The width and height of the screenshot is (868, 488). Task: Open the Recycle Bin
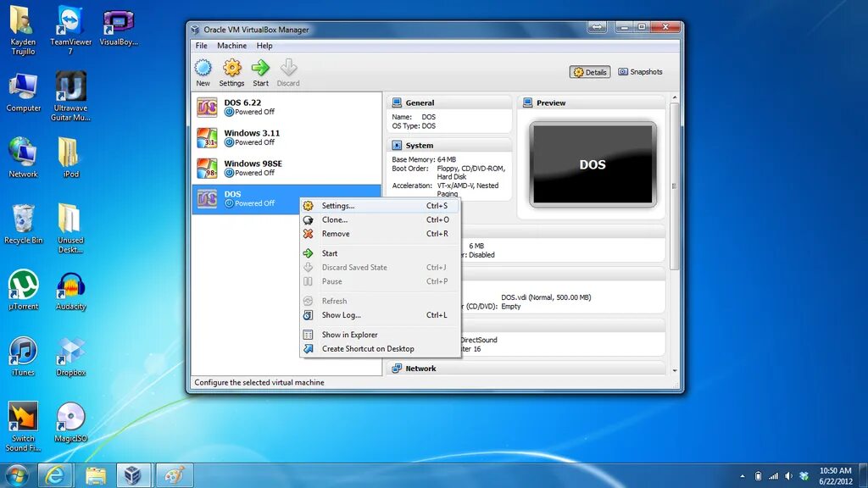click(x=23, y=225)
